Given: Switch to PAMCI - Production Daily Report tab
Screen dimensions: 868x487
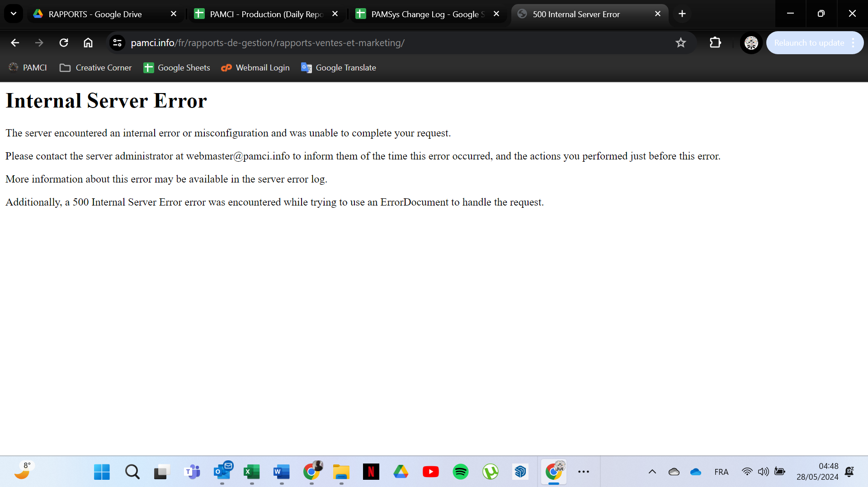Looking at the screenshot, I should [x=267, y=14].
